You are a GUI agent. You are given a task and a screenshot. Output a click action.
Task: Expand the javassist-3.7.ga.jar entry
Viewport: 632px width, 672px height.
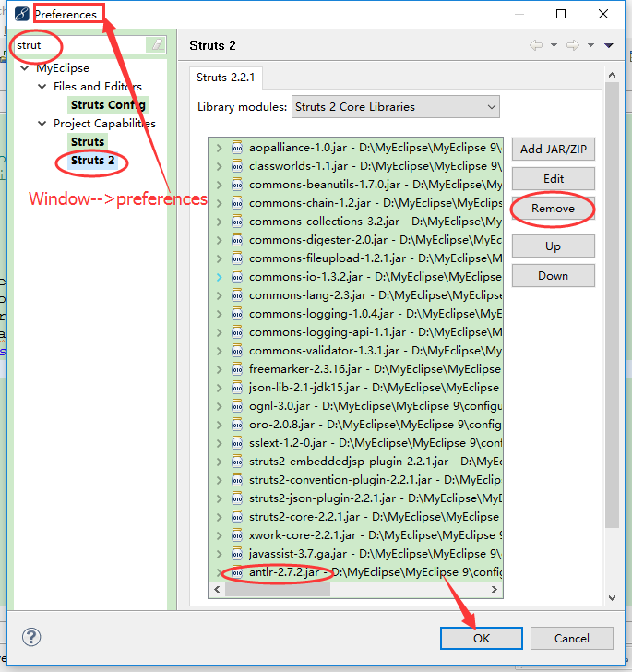tap(219, 554)
